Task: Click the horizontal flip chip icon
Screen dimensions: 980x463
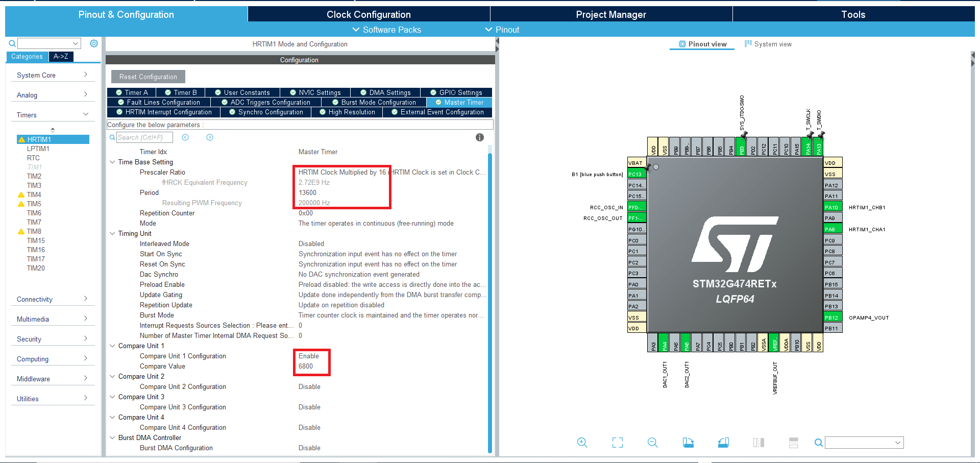Action: click(x=758, y=443)
